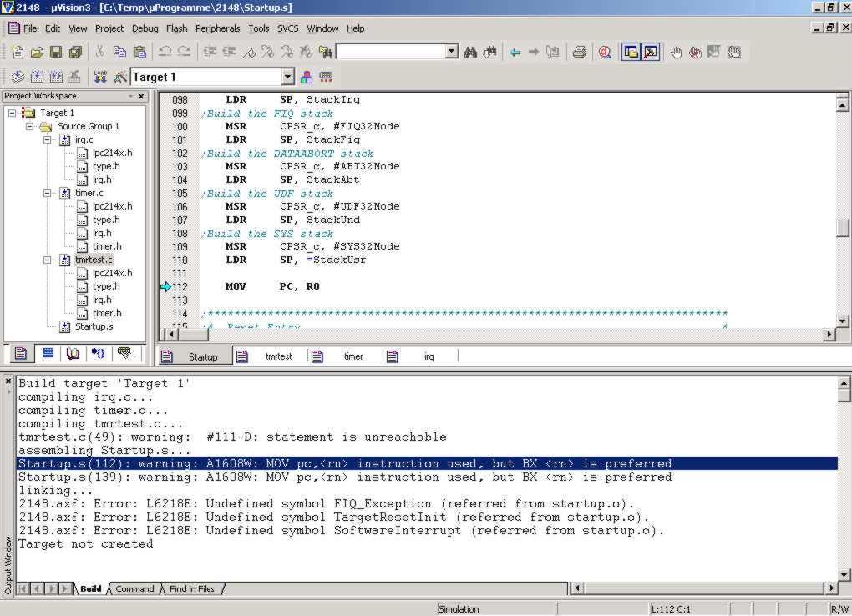Open the Functions tab icon in workspace

(98, 354)
